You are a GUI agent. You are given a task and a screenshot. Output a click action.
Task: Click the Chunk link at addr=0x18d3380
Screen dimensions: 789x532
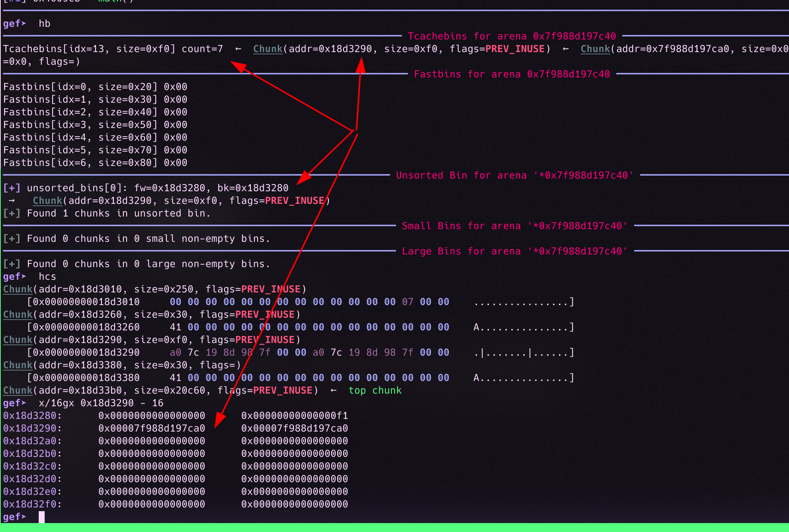coord(17,365)
